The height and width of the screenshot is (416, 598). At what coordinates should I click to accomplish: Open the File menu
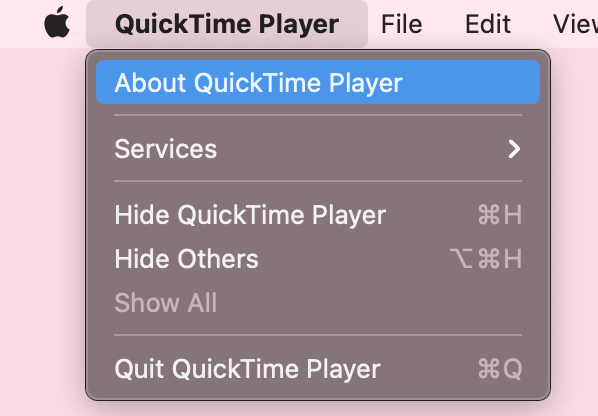pos(402,24)
